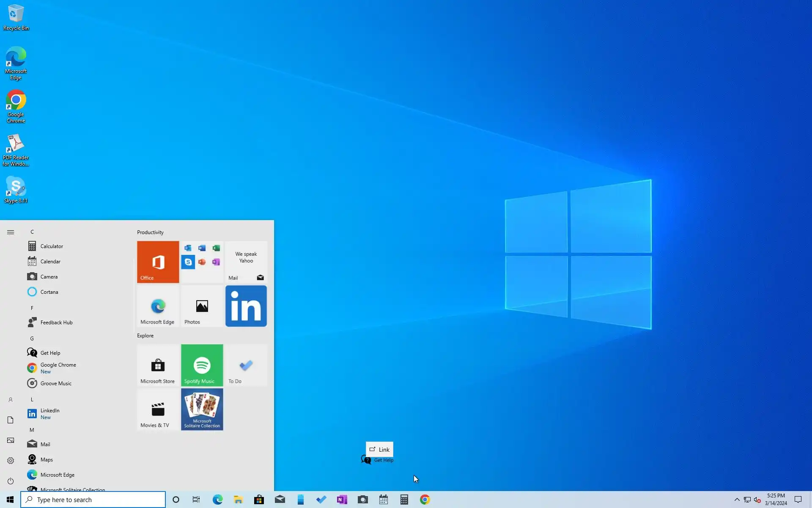Image resolution: width=812 pixels, height=508 pixels.
Task: Click the Productivity group heading
Action: [x=150, y=232]
